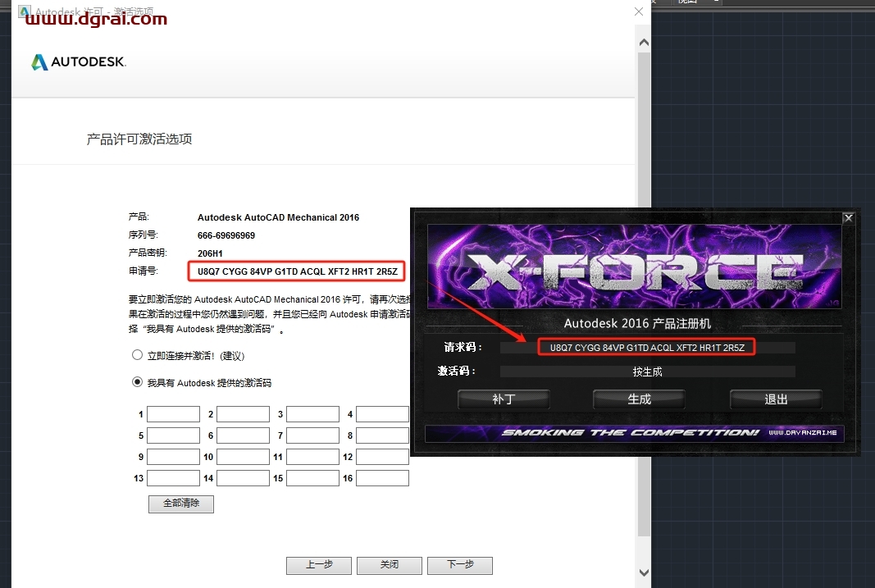The width and height of the screenshot is (875, 588).
Task: Click the 下一步 button at the bottom
Action: [x=459, y=565]
